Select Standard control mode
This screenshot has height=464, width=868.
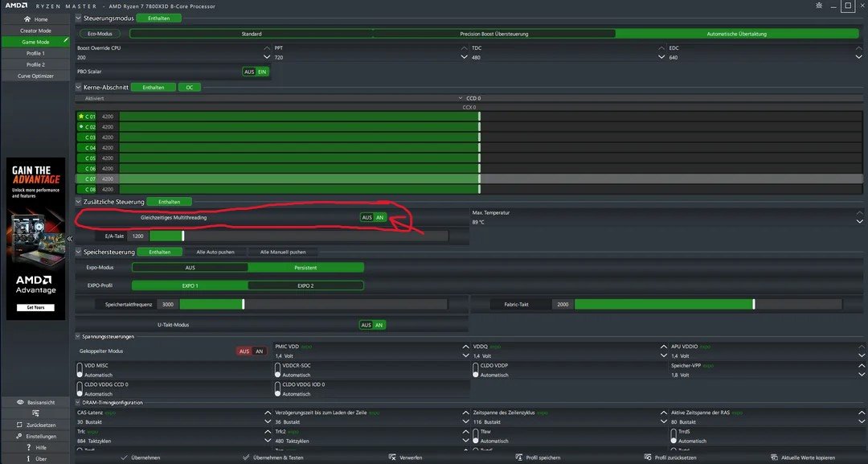tap(252, 34)
